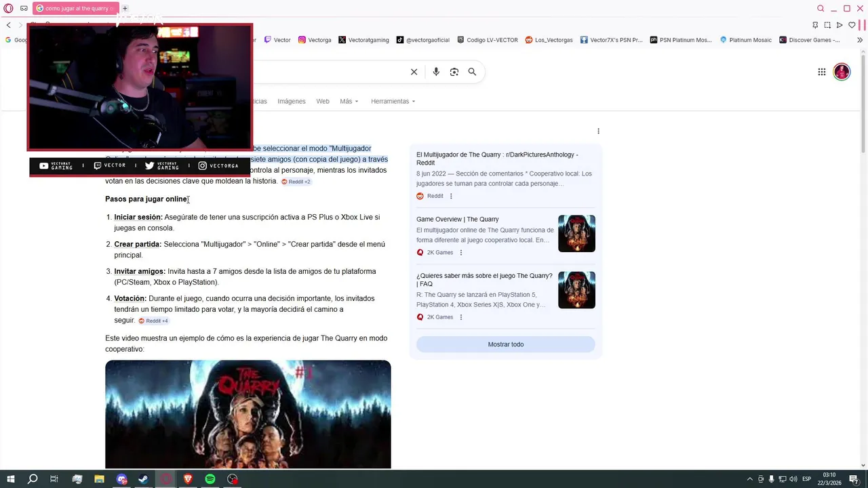The image size is (868, 488).
Task: Click the 'Iniciar sesión:' step text
Action: coord(138,217)
